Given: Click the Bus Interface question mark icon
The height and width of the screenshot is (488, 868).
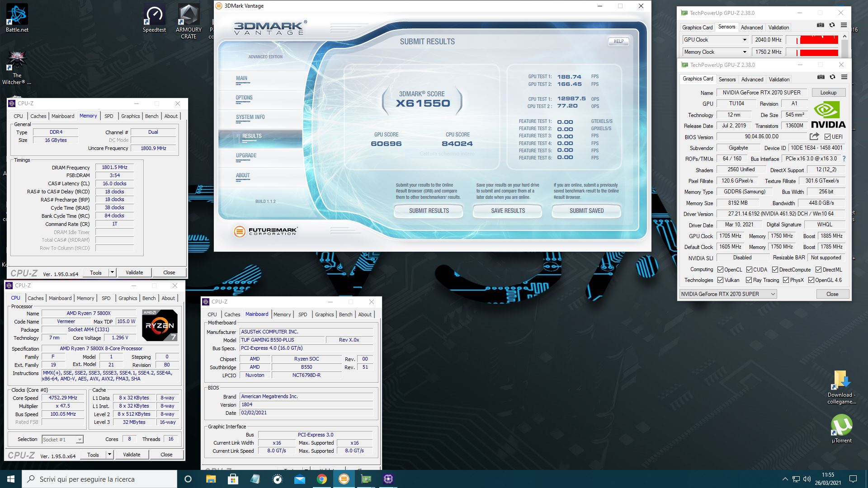Looking at the screenshot, I should pyautogui.click(x=844, y=159).
